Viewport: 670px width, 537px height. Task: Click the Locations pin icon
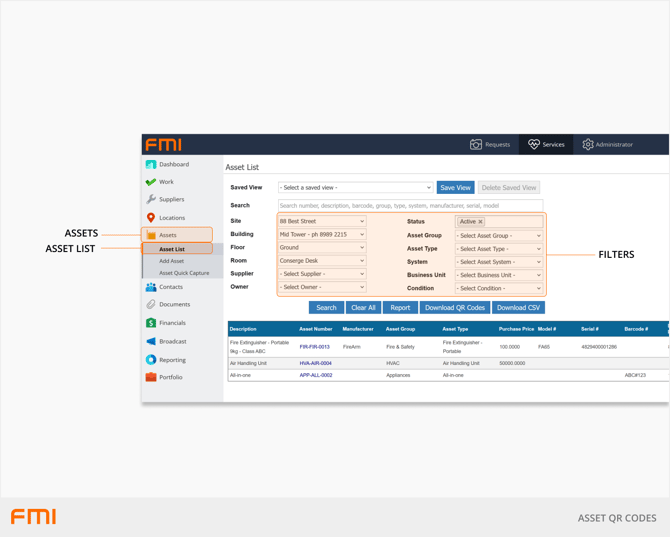(151, 218)
